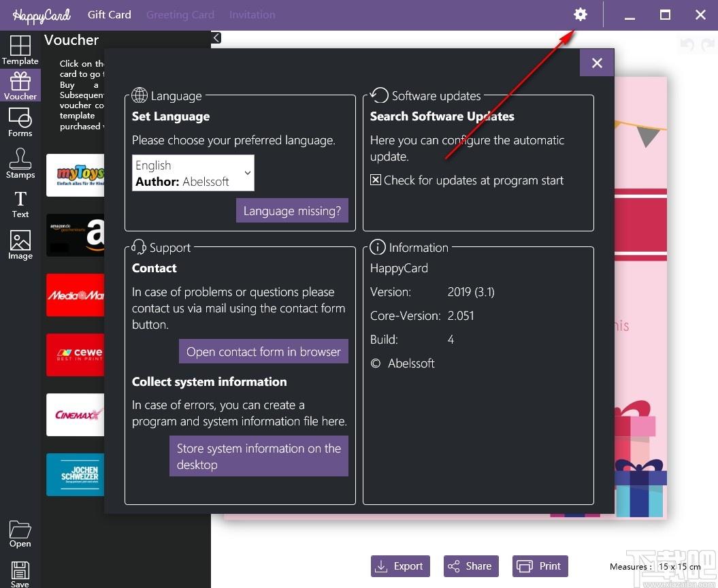Open the Forms tool
This screenshot has height=588, width=718.
20,122
